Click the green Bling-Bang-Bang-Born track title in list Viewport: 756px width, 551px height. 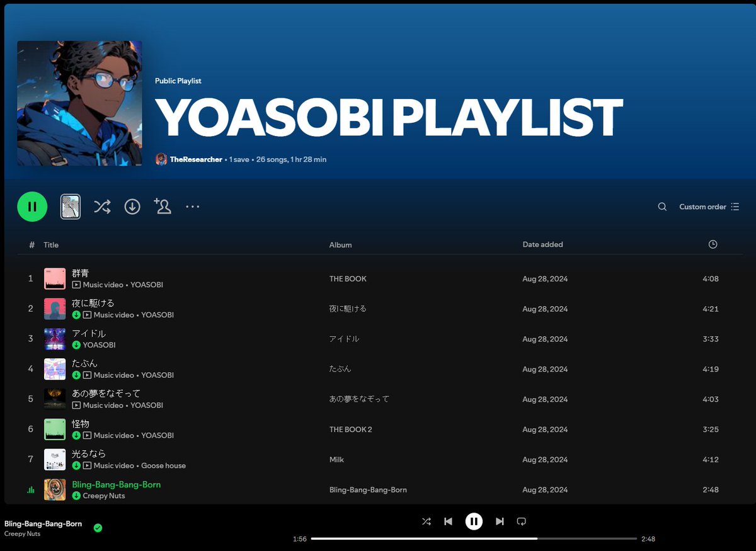pos(116,484)
